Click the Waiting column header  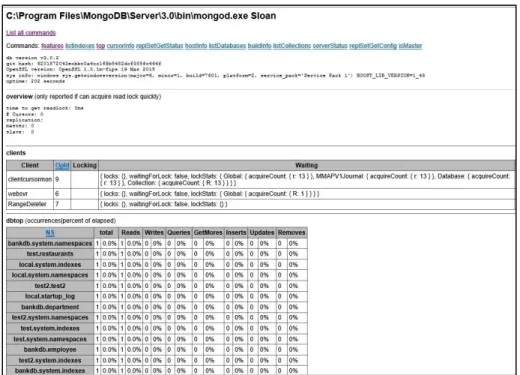click(307, 165)
